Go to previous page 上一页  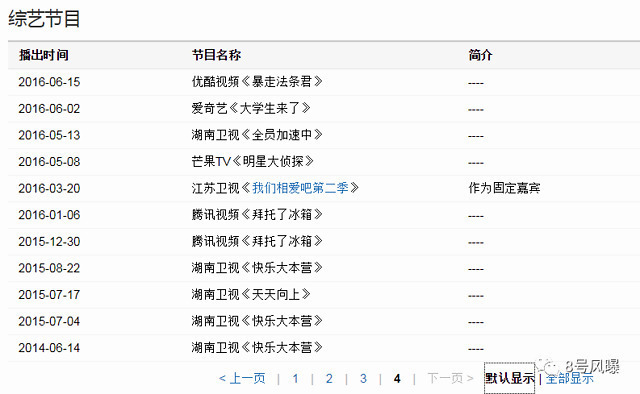(x=242, y=378)
